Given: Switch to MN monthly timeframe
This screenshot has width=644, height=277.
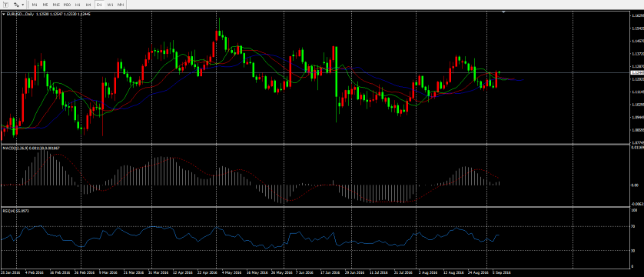Looking at the screenshot, I should [121, 5].
